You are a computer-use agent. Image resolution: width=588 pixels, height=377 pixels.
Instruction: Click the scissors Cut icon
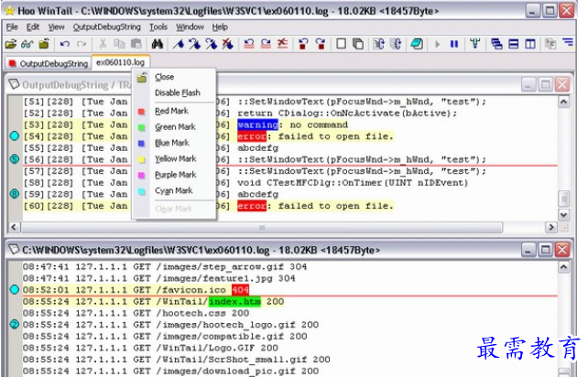tap(102, 44)
